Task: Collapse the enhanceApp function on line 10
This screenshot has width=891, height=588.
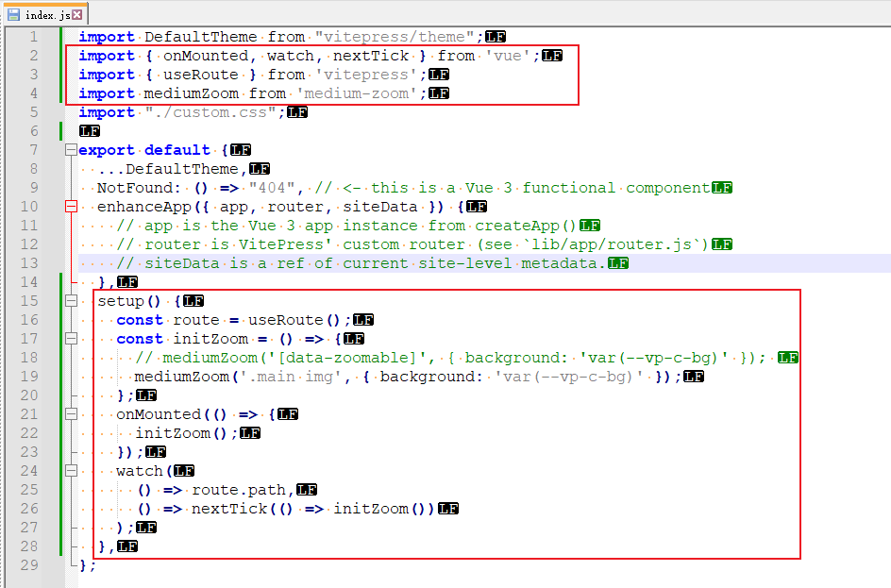Action: coord(71,206)
